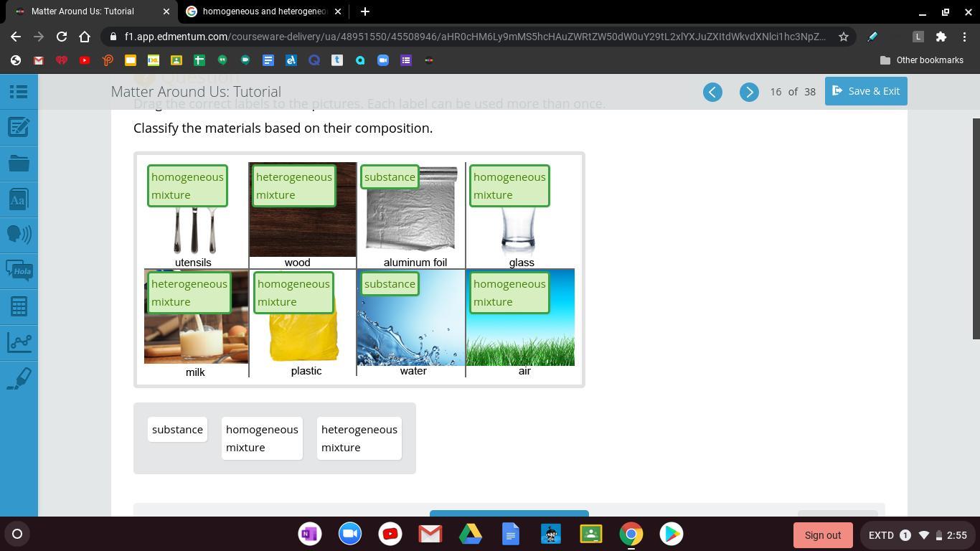The width and height of the screenshot is (980, 551).
Task: Click the page vertical scrollbar
Action: click(x=976, y=229)
